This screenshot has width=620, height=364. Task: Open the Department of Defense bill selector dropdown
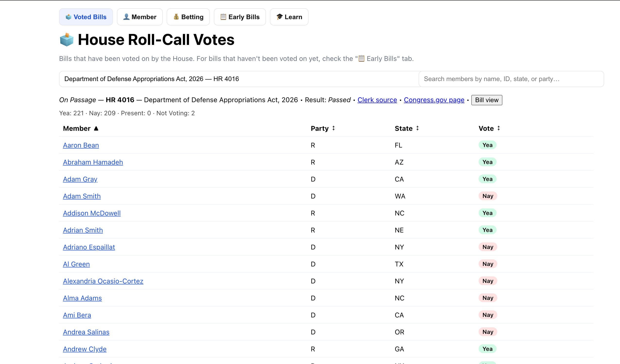(239, 79)
